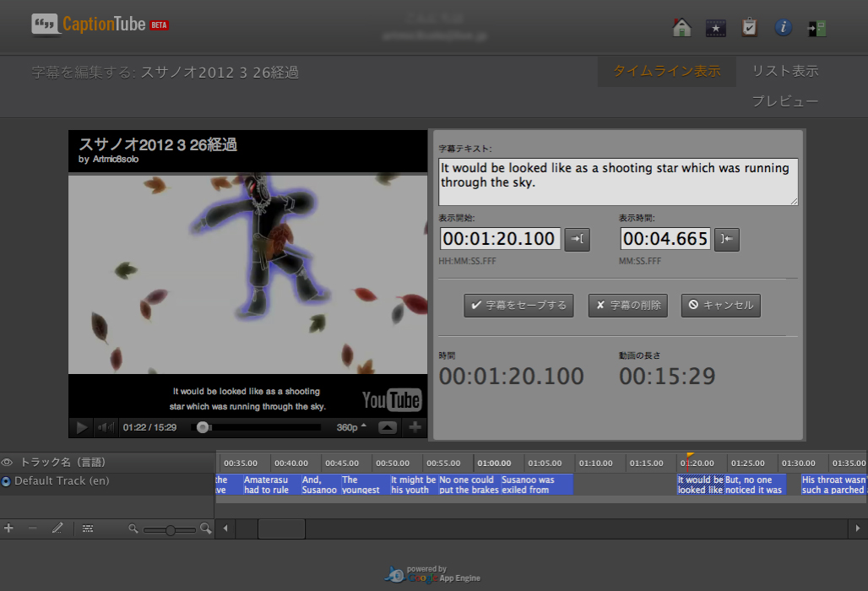Click the plus icon in player controls
Viewport: 868px width, 591px height.
[415, 427]
